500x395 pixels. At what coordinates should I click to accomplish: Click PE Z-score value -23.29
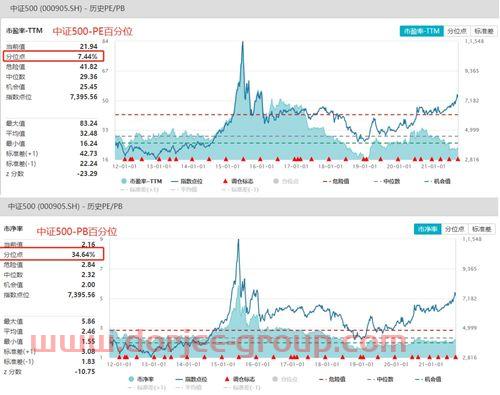pos(87,173)
